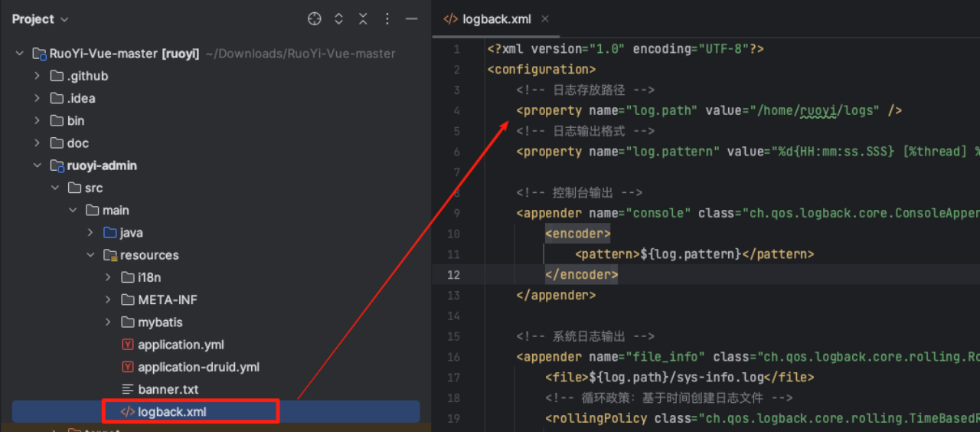The image size is (980, 432).
Task: Click the application.yml YAML file icon
Action: click(x=128, y=345)
